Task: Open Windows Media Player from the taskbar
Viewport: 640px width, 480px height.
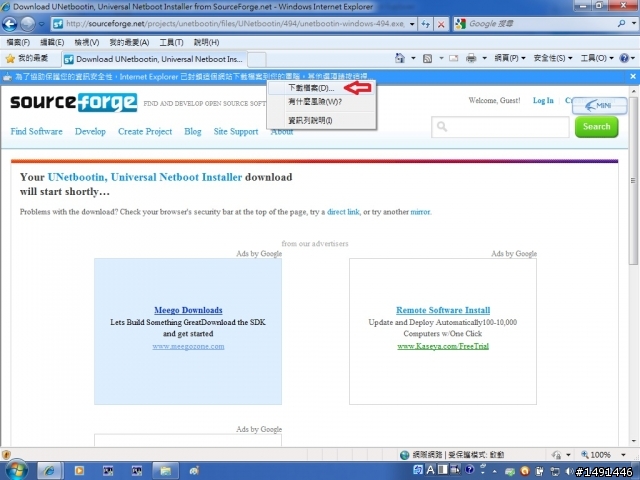Action: (x=79, y=471)
